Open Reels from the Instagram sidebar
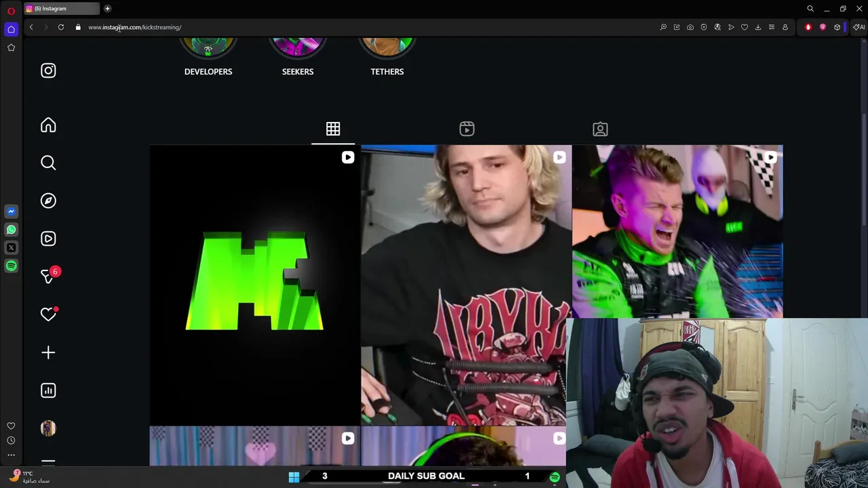The height and width of the screenshot is (488, 868). click(48, 239)
